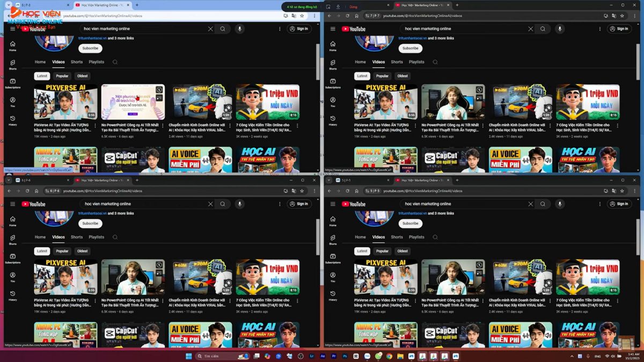Open YouTube settings three-dot menu in top-right window
Screen dimensions: 644x362
(599, 29)
